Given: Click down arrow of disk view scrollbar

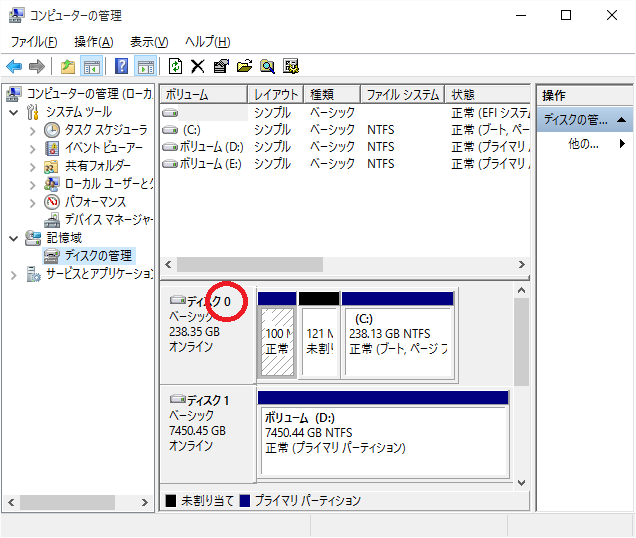Looking at the screenshot, I should pyautogui.click(x=522, y=483).
